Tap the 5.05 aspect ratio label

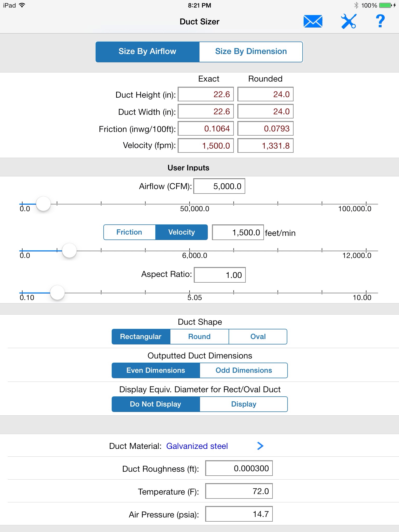[195, 298]
